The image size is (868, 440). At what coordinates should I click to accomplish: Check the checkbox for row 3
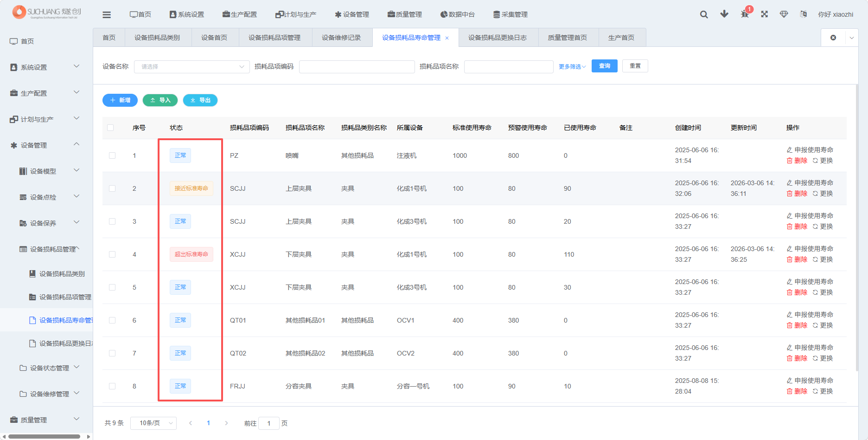[112, 221]
